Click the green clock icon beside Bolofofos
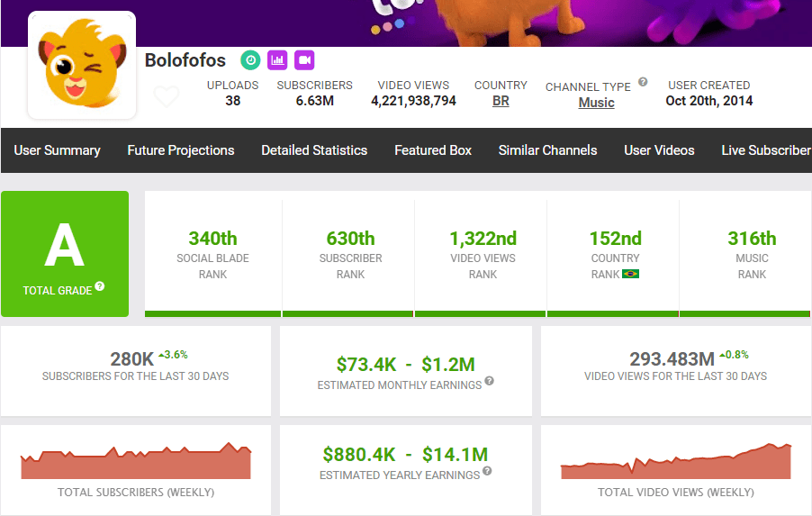 (250, 60)
